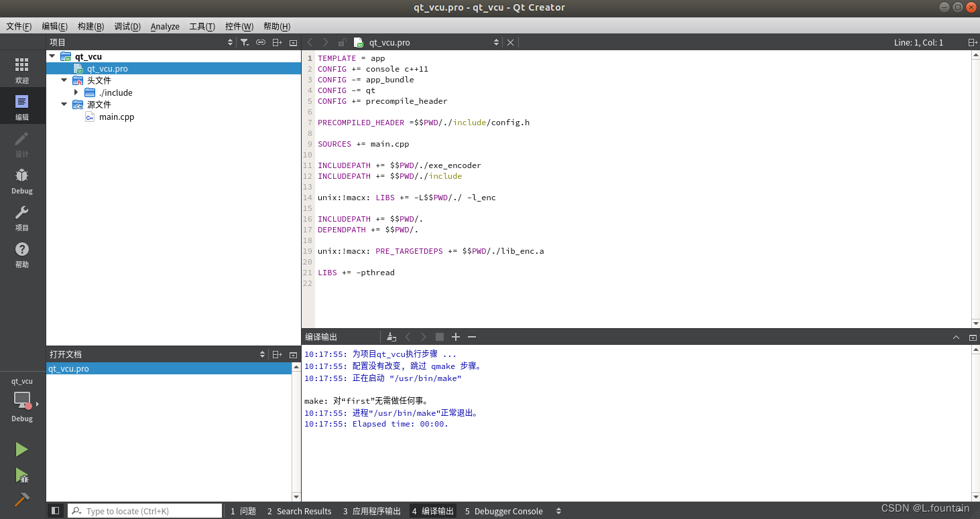The image size is (980, 519).
Task: Click line 21 LIBS += -pthread in editor
Action: point(356,273)
